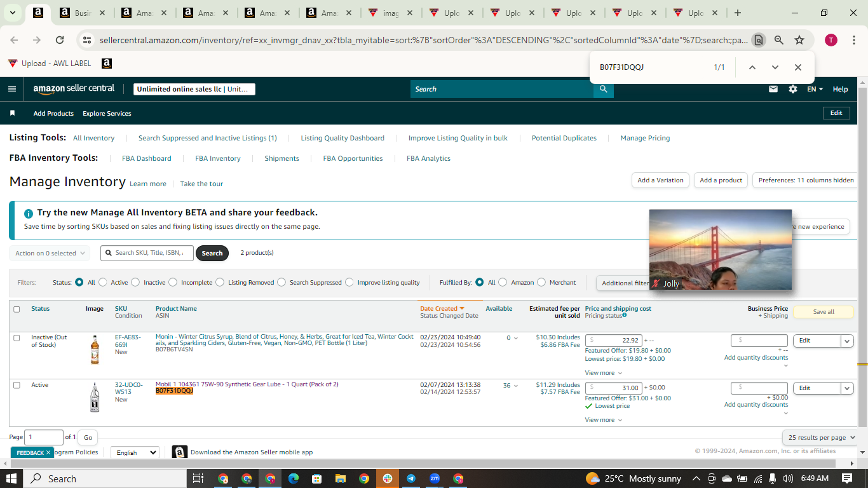This screenshot has height=488, width=868.
Task: Open Telegram from the taskbar
Action: click(411, 478)
